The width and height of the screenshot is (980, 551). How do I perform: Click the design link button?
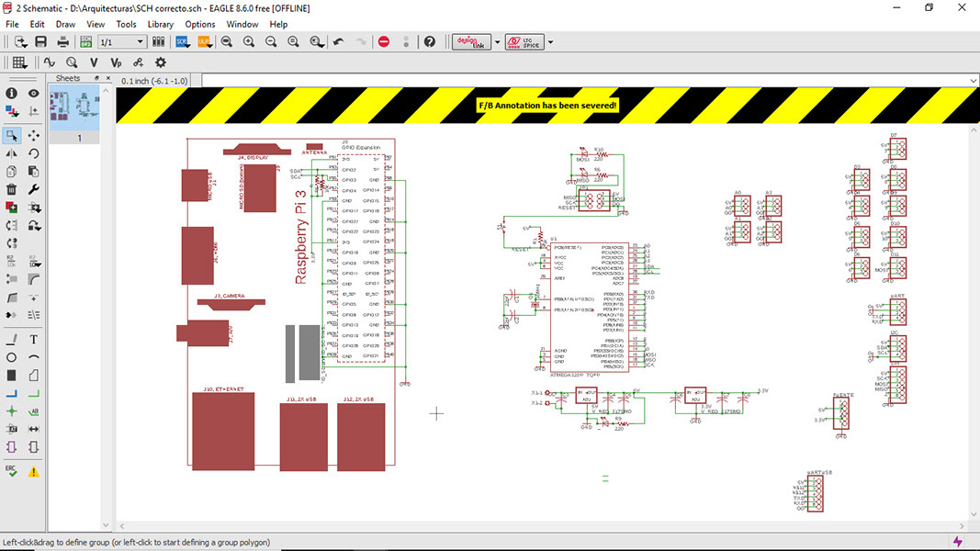pyautogui.click(x=470, y=42)
